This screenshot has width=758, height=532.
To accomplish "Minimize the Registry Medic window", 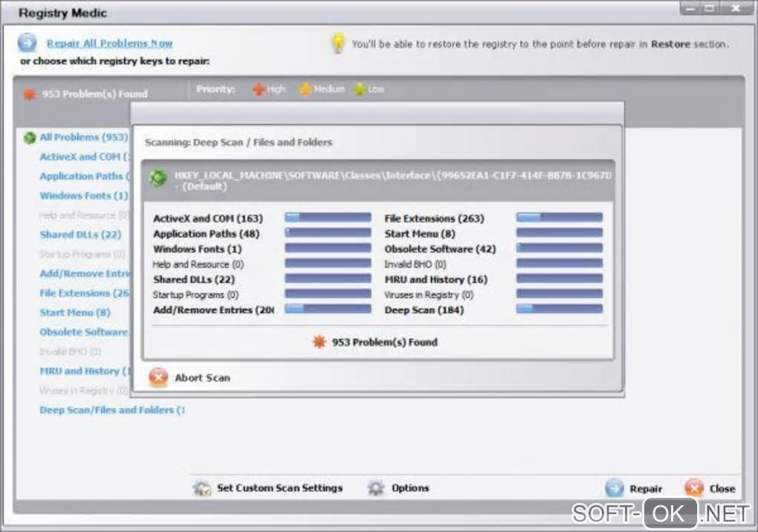I will click(x=690, y=8).
